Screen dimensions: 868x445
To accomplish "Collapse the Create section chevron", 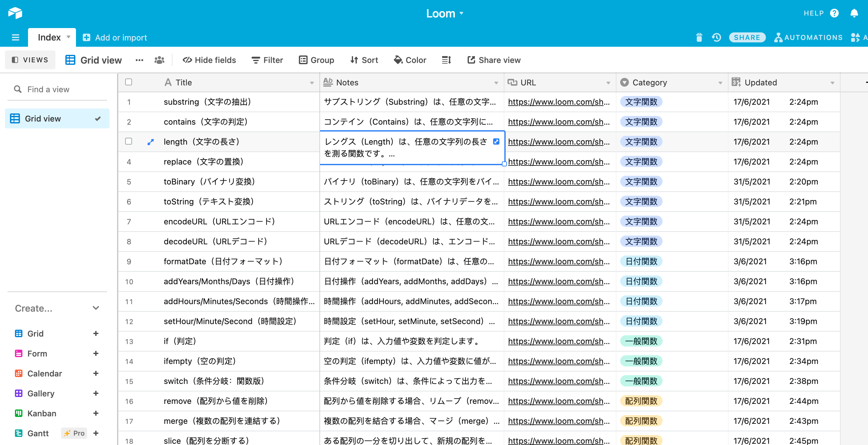I will (x=96, y=308).
